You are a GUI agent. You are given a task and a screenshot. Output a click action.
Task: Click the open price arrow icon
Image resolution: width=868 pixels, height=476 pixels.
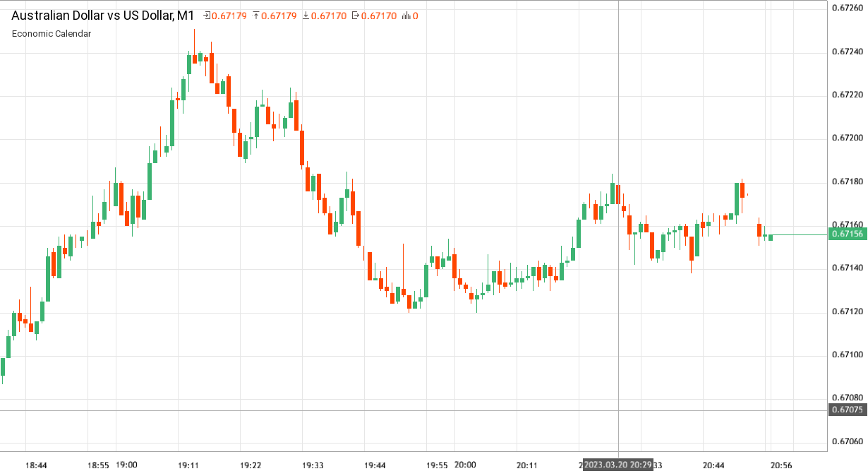[x=207, y=16]
